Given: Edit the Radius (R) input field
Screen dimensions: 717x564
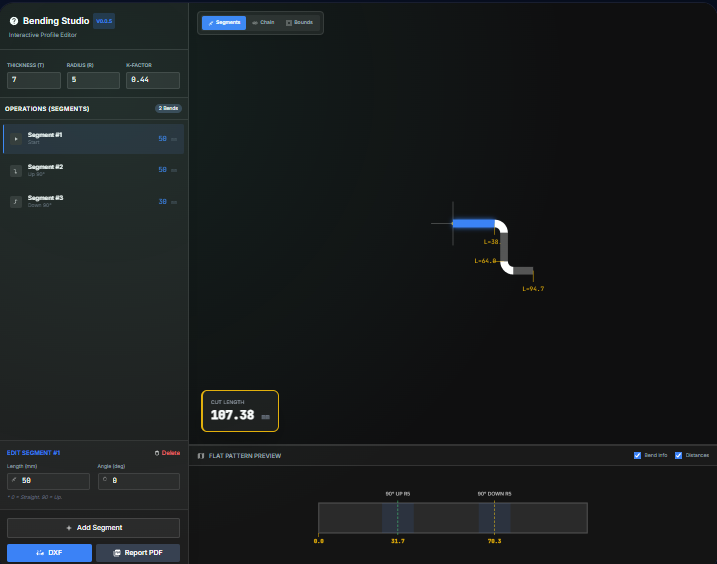Looking at the screenshot, I should 93,80.
